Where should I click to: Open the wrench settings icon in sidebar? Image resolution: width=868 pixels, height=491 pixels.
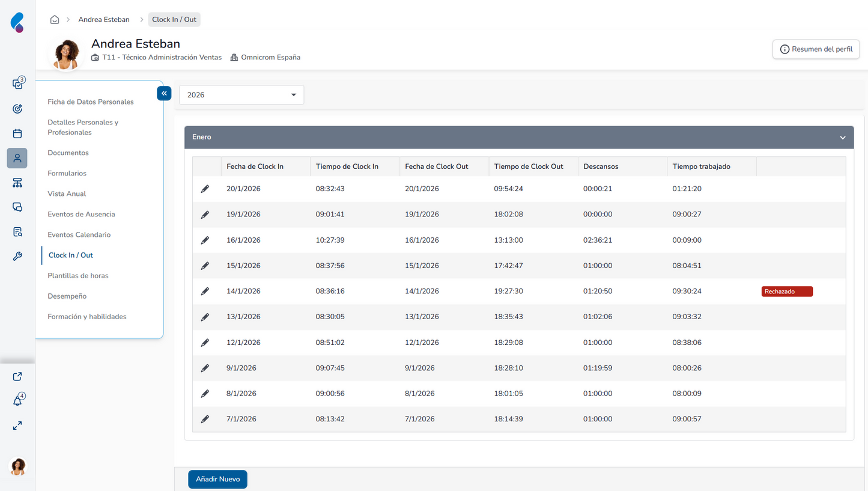(17, 257)
